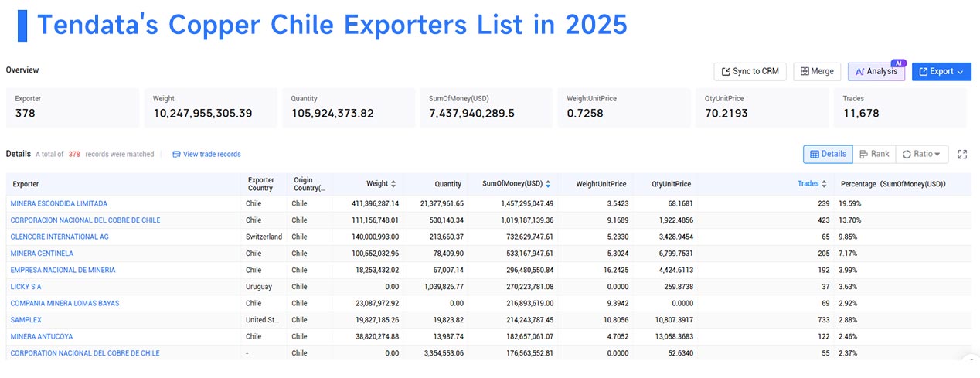Select the WeightUnitPrice summary value 0.7258

tap(585, 113)
